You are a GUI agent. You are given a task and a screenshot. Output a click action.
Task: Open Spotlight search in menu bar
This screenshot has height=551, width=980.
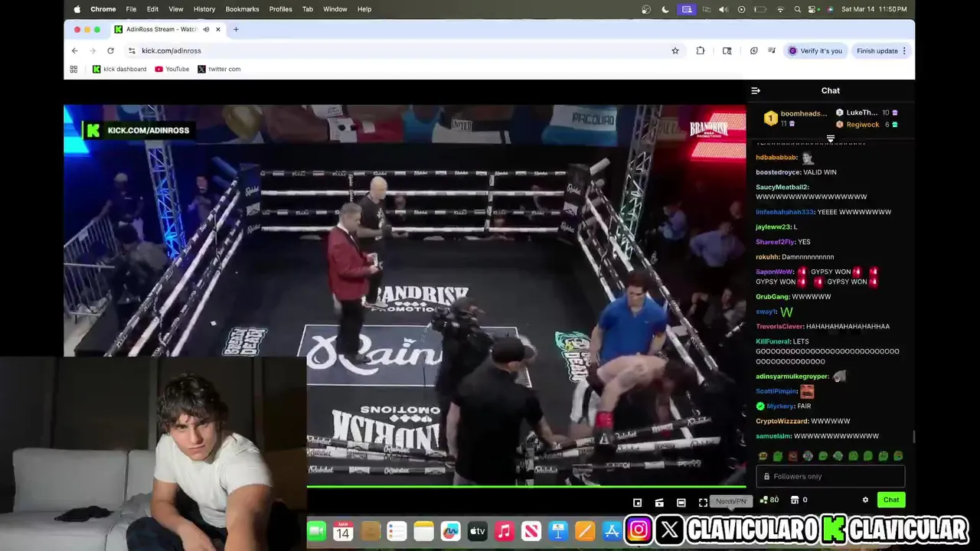coord(797,9)
